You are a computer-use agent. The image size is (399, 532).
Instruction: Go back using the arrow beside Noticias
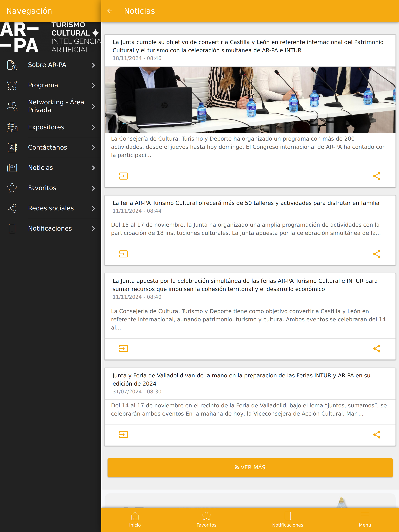point(109,11)
